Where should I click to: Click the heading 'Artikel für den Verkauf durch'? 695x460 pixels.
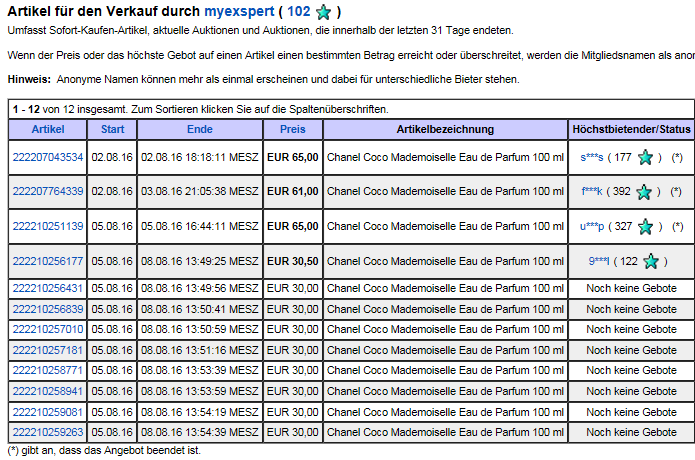(x=104, y=11)
